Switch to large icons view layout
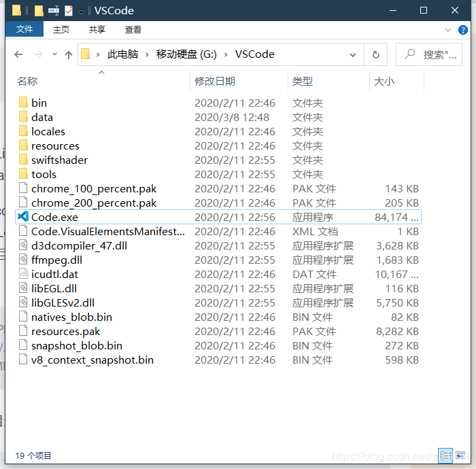Viewport: 476px width, 469px height. click(x=460, y=455)
